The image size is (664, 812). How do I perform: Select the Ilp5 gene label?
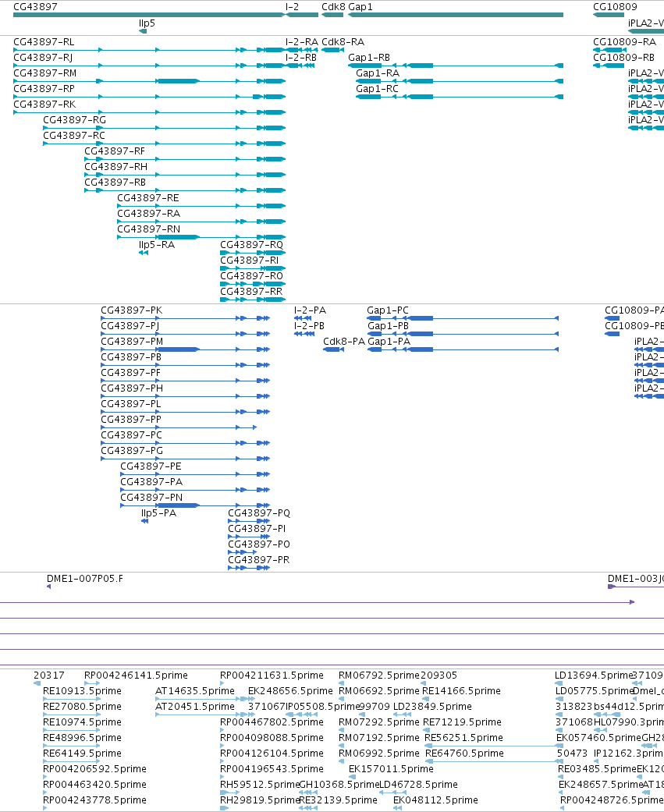[x=147, y=23]
